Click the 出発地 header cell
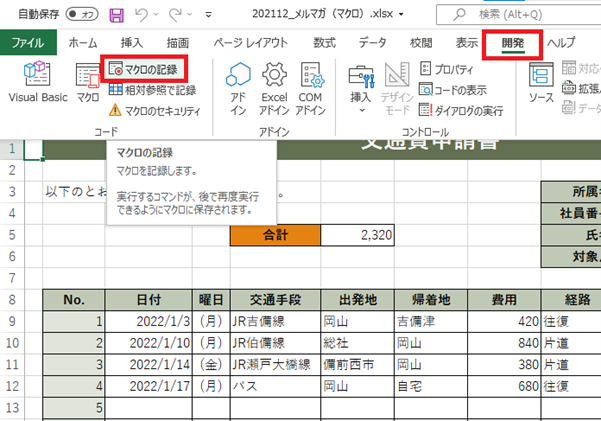 pos(358,300)
